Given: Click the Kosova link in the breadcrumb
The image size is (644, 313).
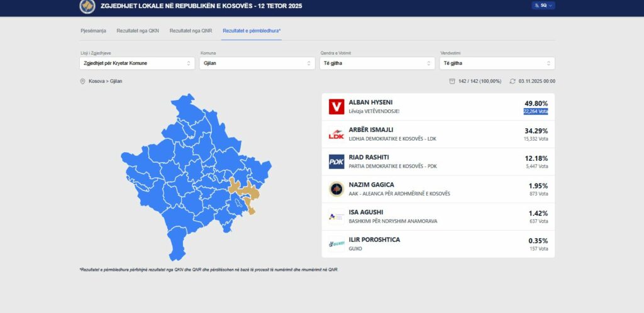Looking at the screenshot, I should (96, 82).
